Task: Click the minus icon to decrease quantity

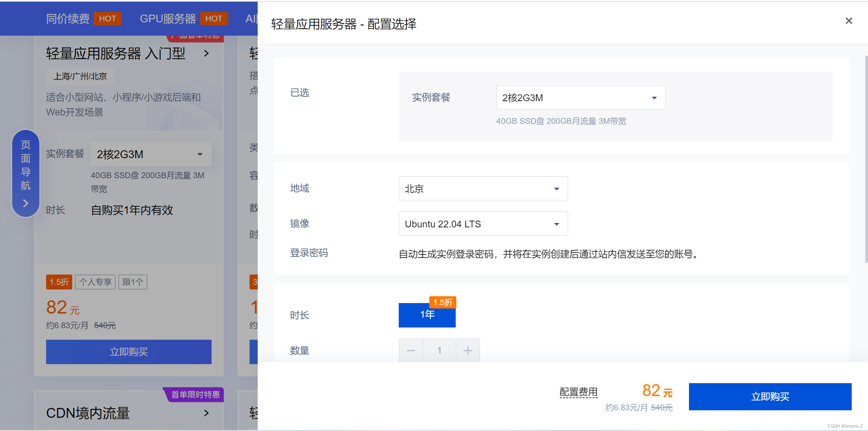Action: (x=411, y=351)
